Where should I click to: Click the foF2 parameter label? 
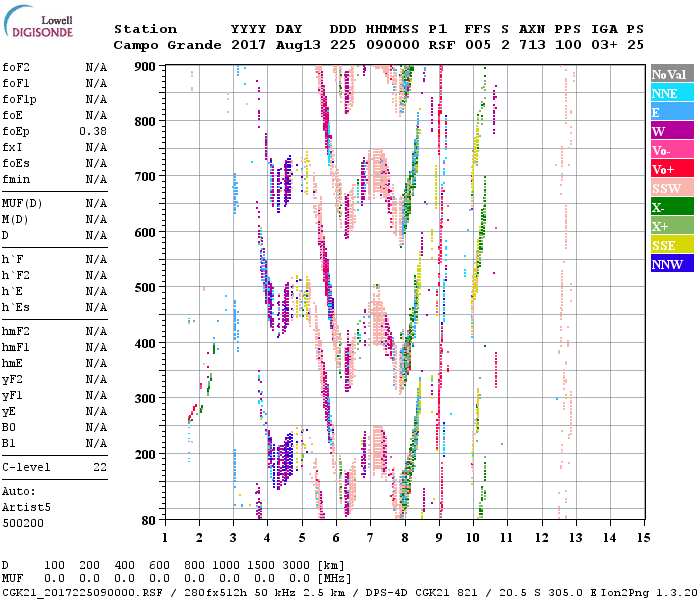click(16, 67)
